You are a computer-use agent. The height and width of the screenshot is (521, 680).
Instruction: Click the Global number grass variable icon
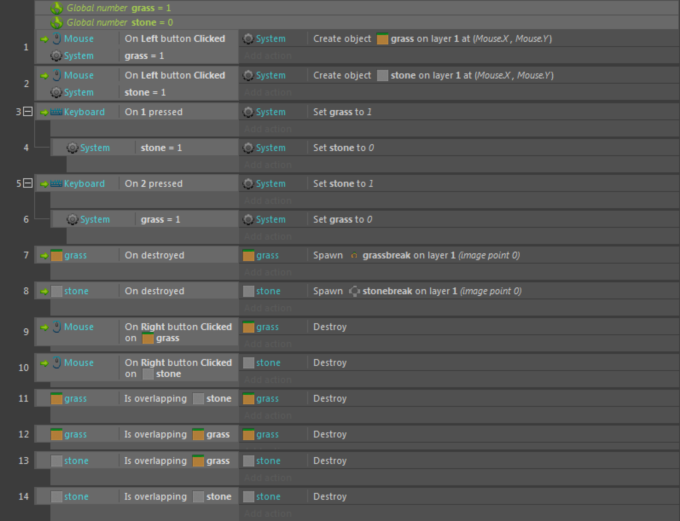[x=57, y=7]
